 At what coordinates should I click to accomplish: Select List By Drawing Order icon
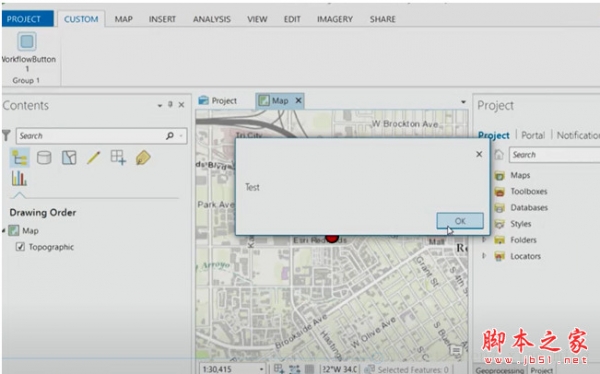(x=19, y=157)
